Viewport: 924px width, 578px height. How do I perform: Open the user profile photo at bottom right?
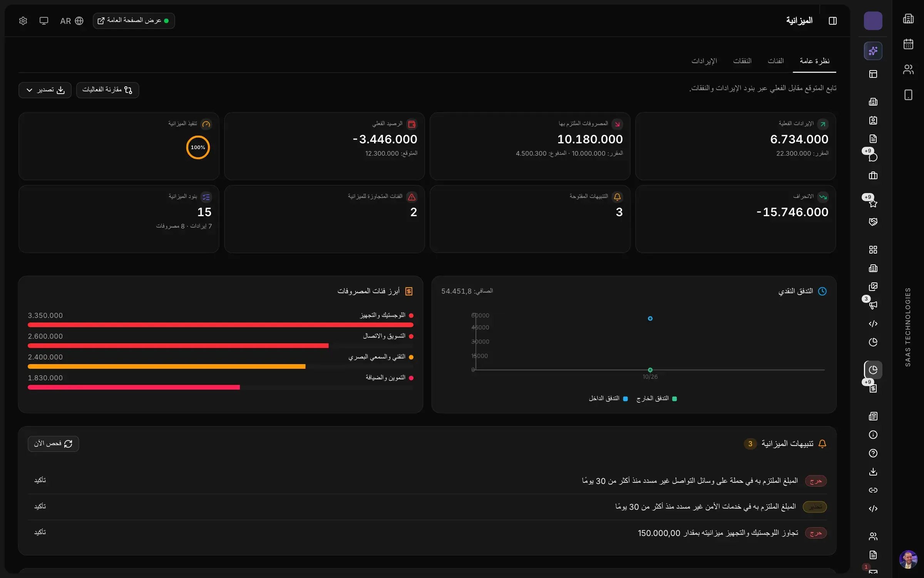[x=908, y=559]
